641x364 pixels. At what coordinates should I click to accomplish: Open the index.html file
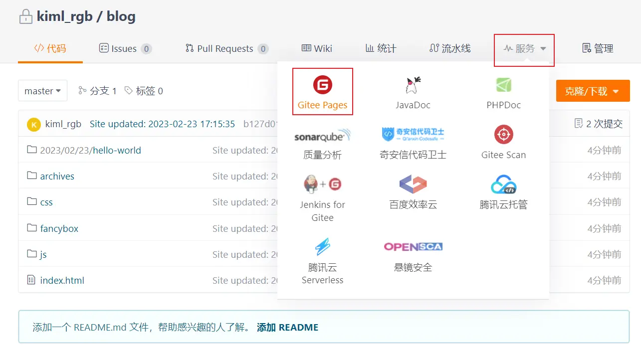click(62, 280)
